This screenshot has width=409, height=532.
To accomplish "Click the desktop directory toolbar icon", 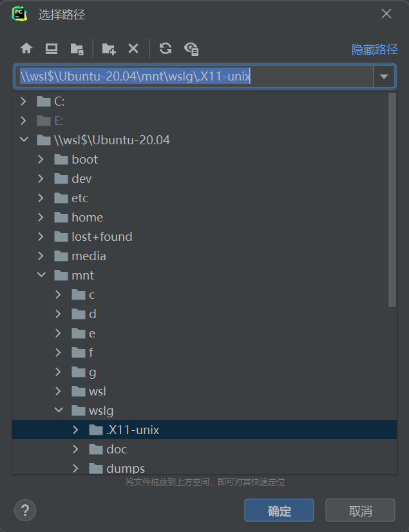I will tap(52, 49).
